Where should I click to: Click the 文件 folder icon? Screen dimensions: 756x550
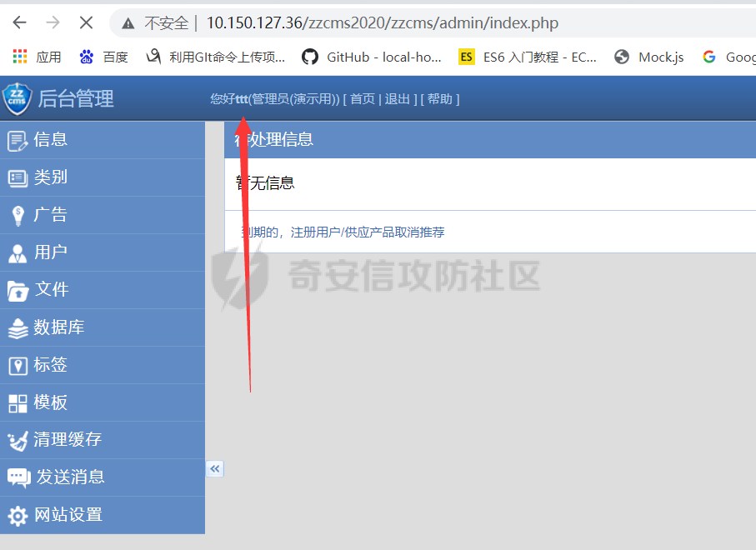coord(18,291)
